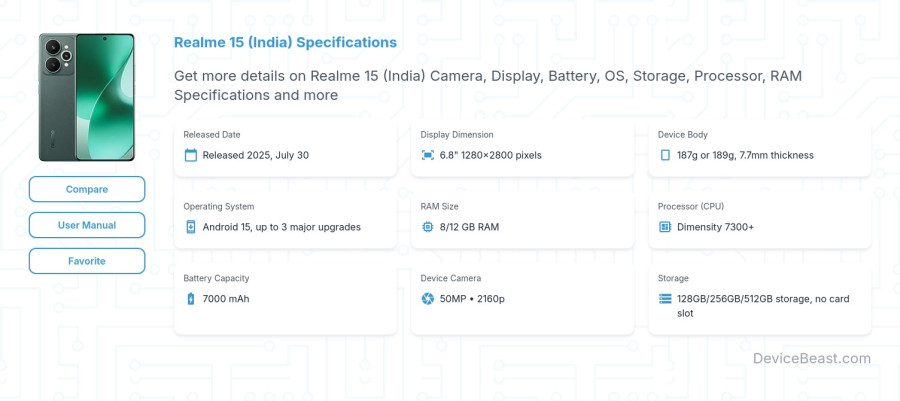Click the 'Released Date' label
The image size is (900, 401).
[x=212, y=135]
